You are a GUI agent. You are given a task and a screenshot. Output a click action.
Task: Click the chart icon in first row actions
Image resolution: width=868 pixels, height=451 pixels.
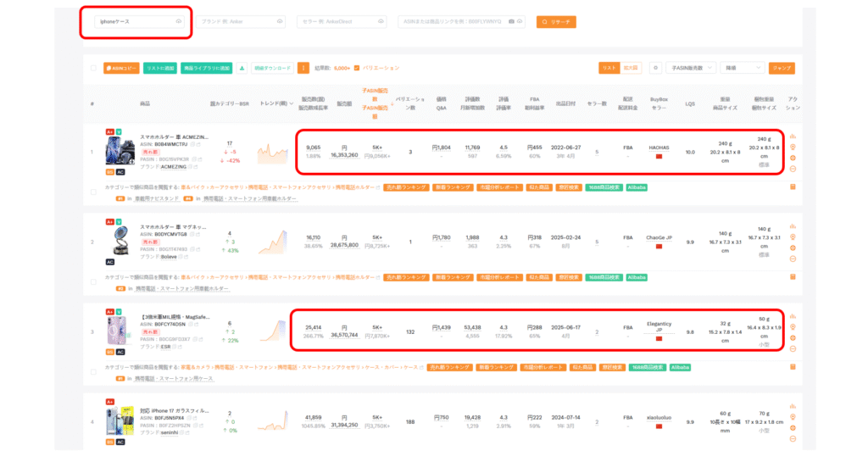(793, 136)
